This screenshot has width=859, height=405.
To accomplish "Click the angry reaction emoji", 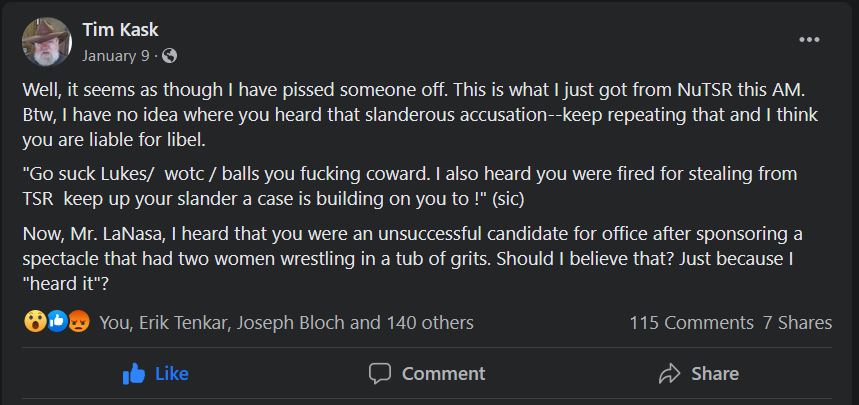I will (x=79, y=322).
